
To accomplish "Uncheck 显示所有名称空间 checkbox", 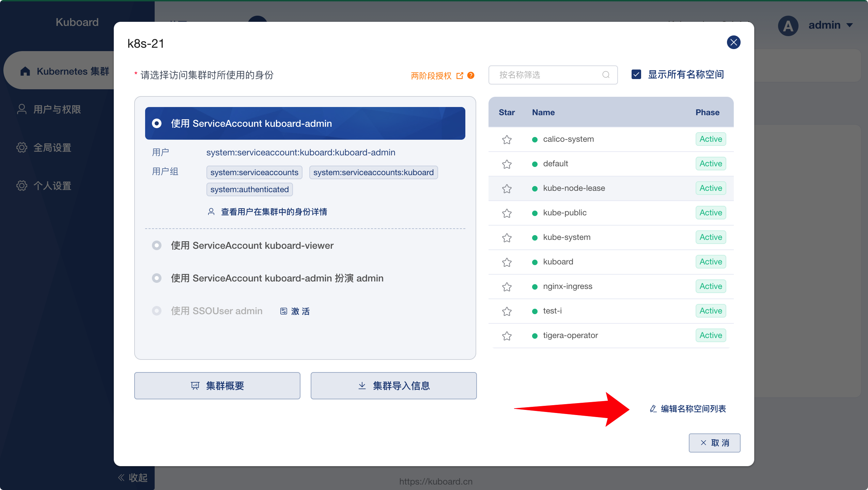I will [x=636, y=74].
